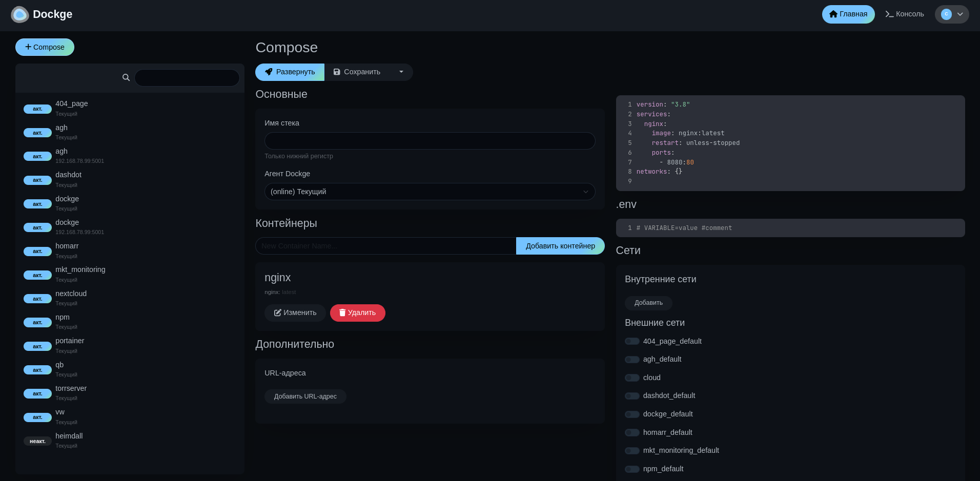Click the search magnifier icon in stack list

126,77
